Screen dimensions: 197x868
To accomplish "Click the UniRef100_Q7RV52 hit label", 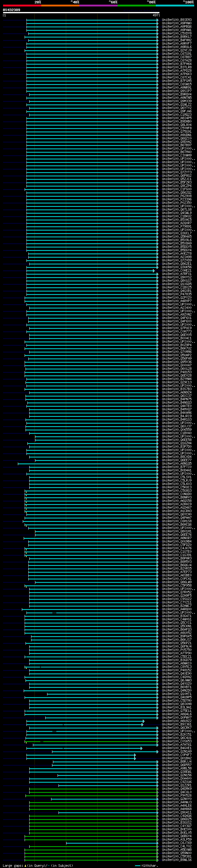I will pyautogui.click(x=176, y=592).
